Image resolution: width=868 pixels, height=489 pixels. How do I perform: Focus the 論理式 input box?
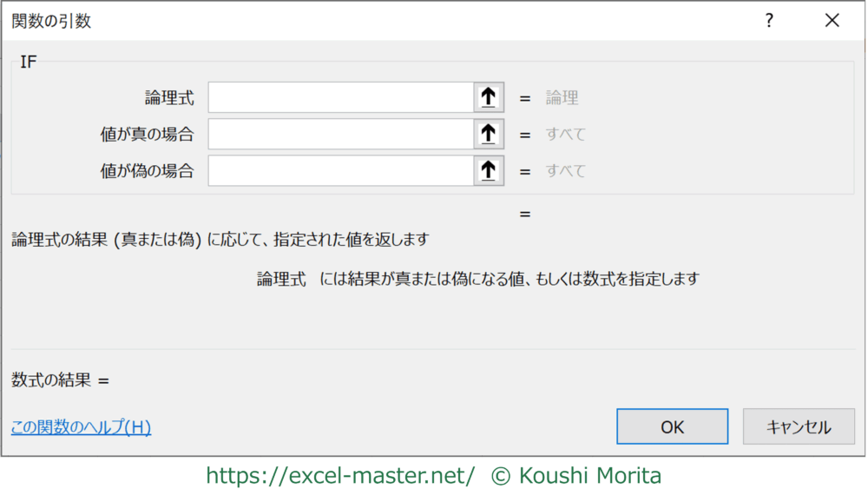(340, 98)
